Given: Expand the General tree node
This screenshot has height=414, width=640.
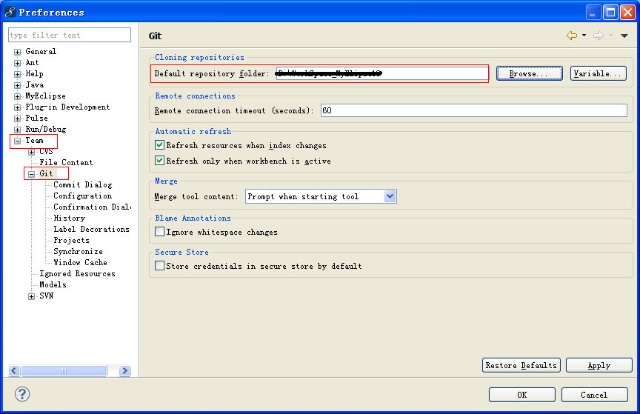Looking at the screenshot, I should point(17,52).
